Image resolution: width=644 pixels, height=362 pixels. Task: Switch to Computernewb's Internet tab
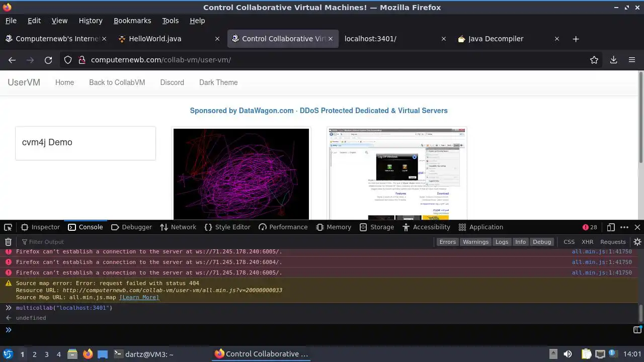point(55,39)
